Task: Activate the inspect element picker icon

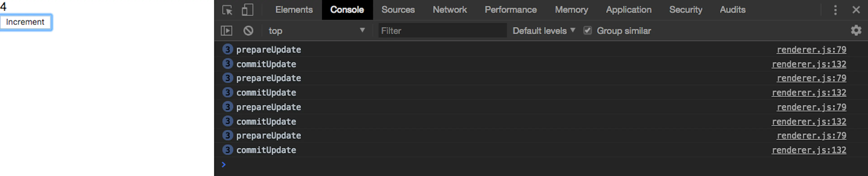Action: coord(227,10)
